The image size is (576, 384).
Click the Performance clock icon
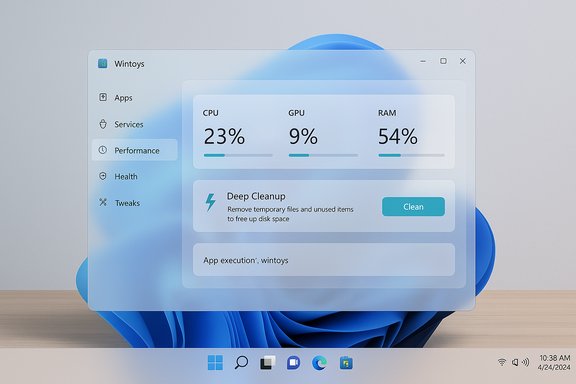(102, 150)
